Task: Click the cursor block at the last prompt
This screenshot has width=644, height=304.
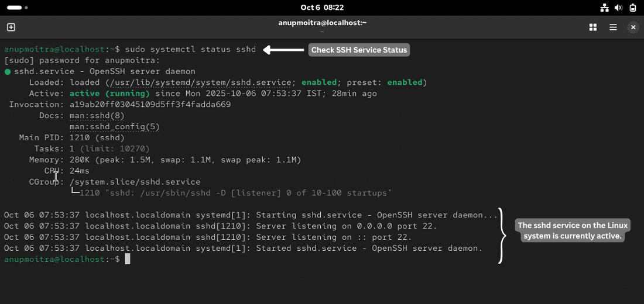Action: pos(128,259)
